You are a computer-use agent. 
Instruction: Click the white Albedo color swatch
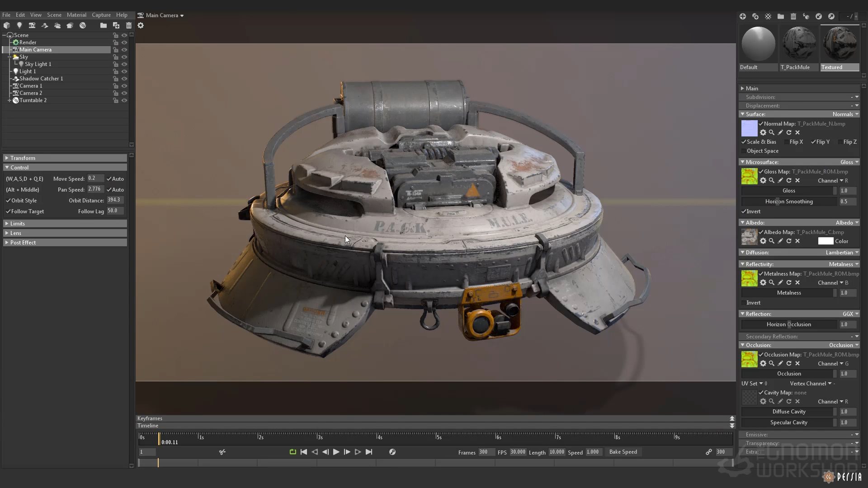[826, 241]
